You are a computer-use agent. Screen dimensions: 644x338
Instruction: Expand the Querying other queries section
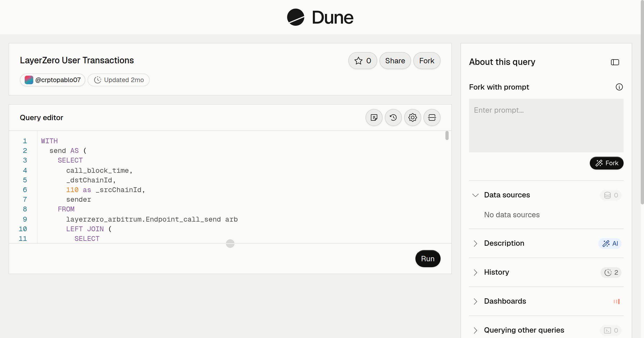click(x=475, y=330)
